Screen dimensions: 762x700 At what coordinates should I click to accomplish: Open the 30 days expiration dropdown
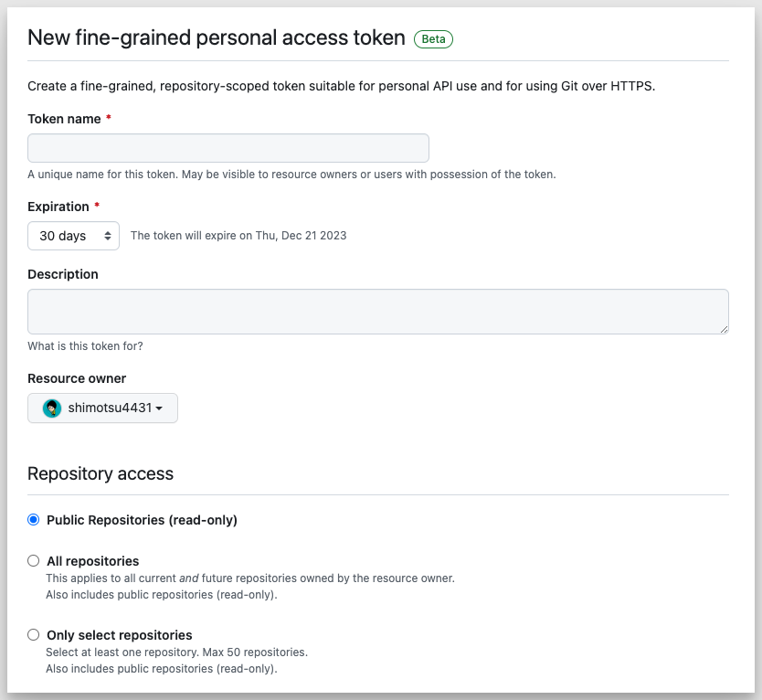coord(73,235)
